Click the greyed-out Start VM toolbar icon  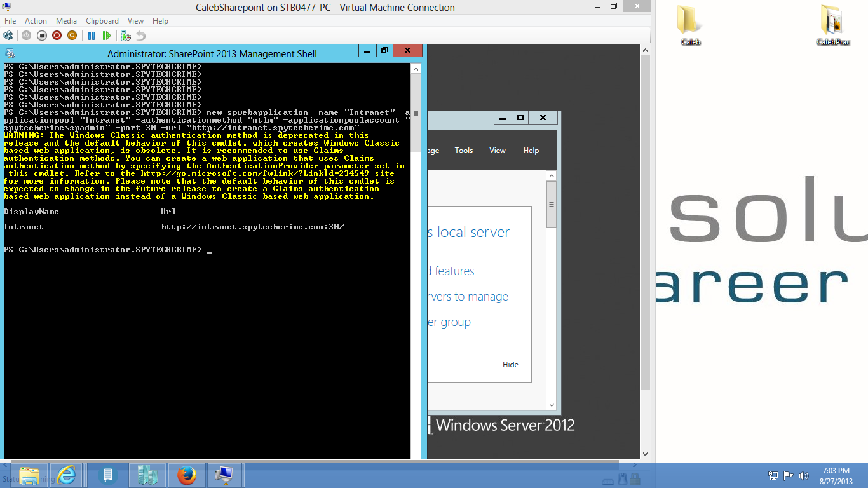pos(26,36)
